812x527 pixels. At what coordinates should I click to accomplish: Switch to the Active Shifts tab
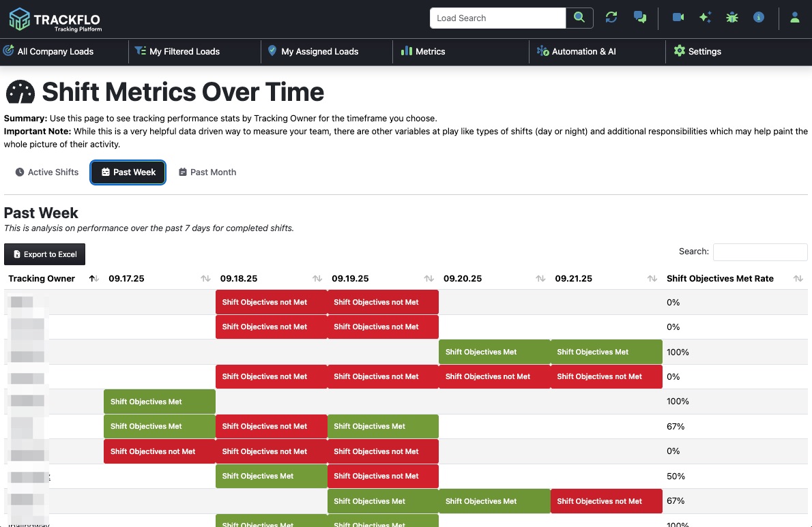pos(46,172)
